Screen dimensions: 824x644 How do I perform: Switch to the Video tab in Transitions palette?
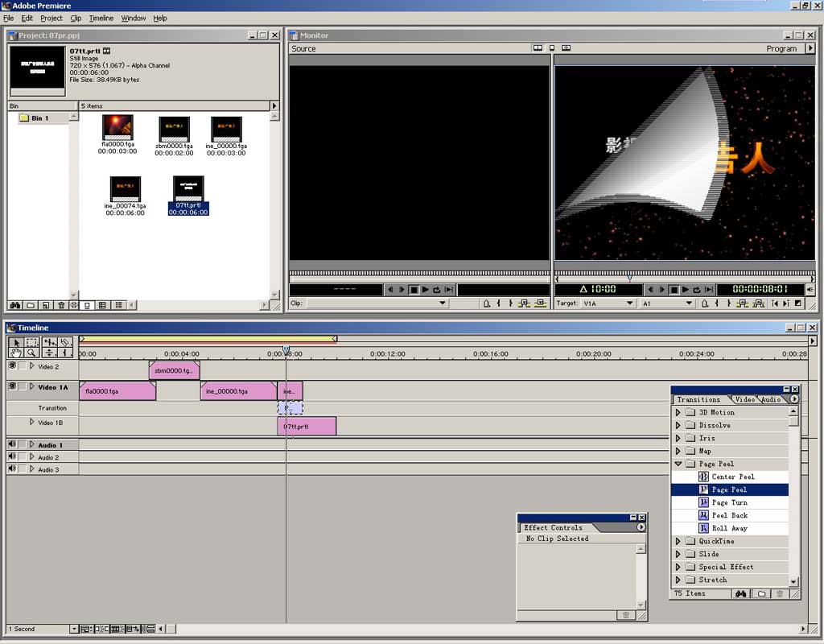[744, 399]
